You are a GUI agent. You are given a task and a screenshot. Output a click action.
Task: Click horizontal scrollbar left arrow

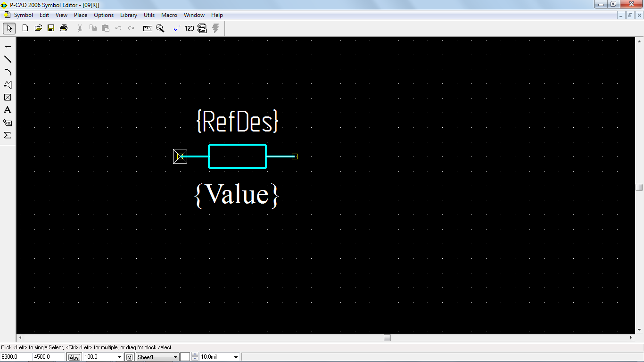point(20,338)
